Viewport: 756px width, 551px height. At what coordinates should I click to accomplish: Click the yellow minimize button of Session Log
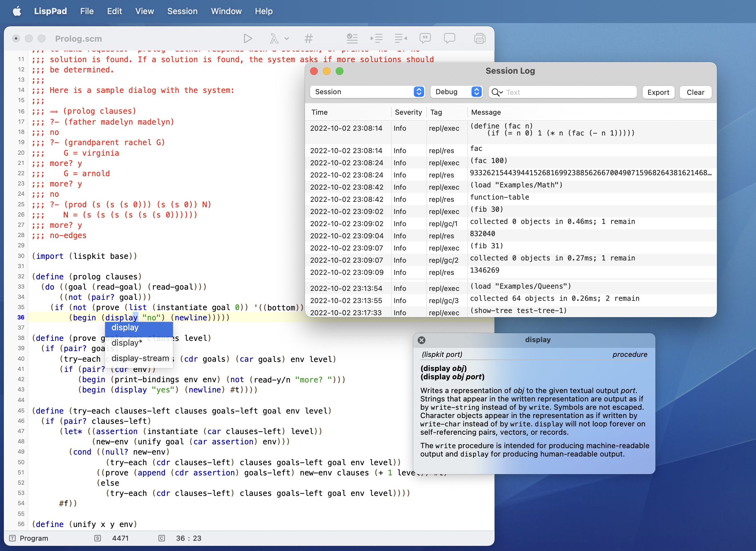click(x=326, y=71)
